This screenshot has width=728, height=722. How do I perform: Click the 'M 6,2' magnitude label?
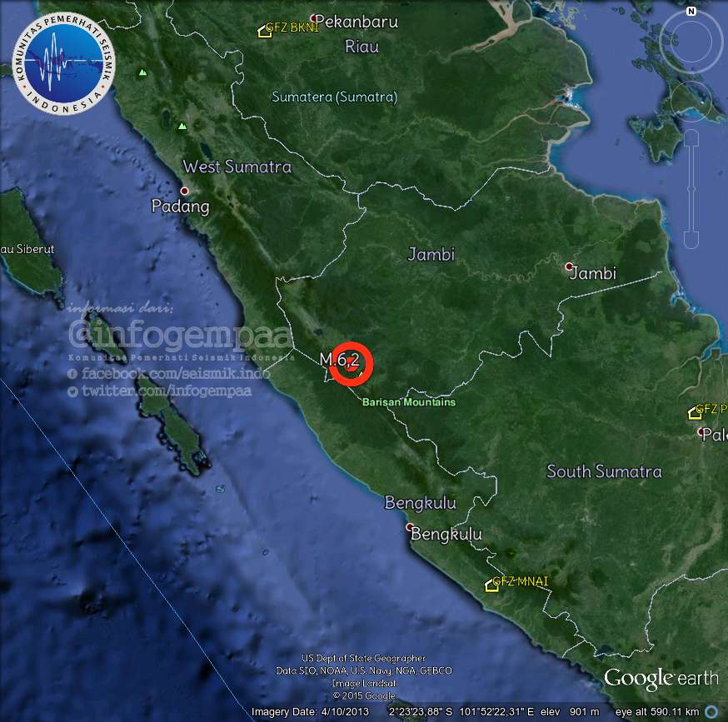[339, 360]
